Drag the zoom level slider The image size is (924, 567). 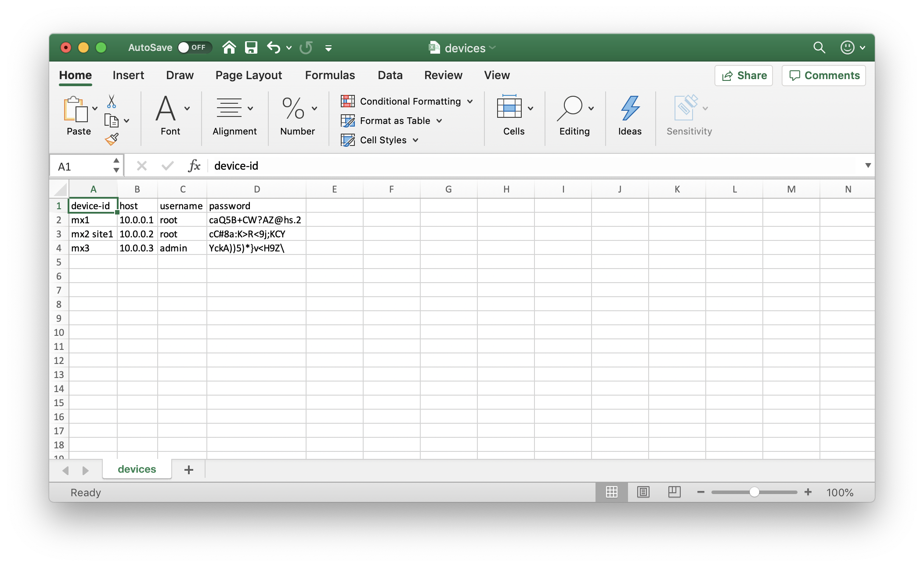coord(754,492)
